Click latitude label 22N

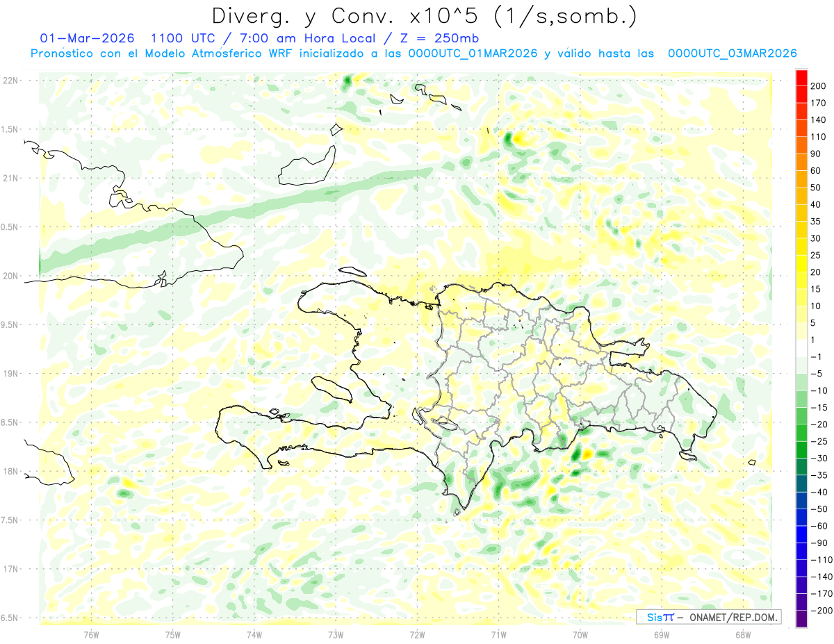coord(10,81)
